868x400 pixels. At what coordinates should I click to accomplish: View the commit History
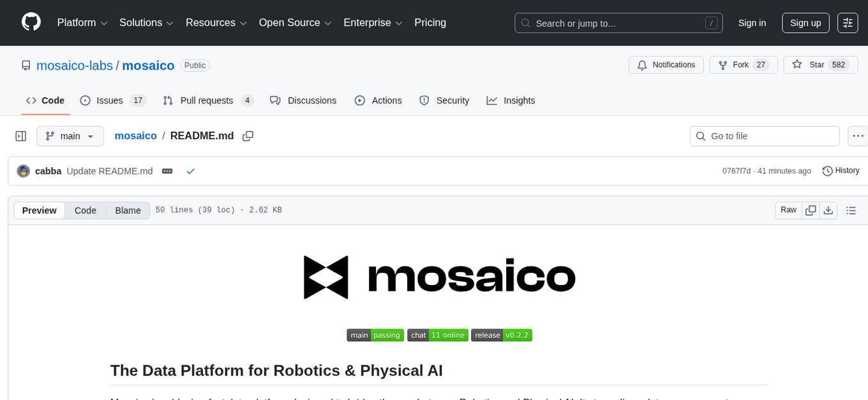tap(841, 171)
